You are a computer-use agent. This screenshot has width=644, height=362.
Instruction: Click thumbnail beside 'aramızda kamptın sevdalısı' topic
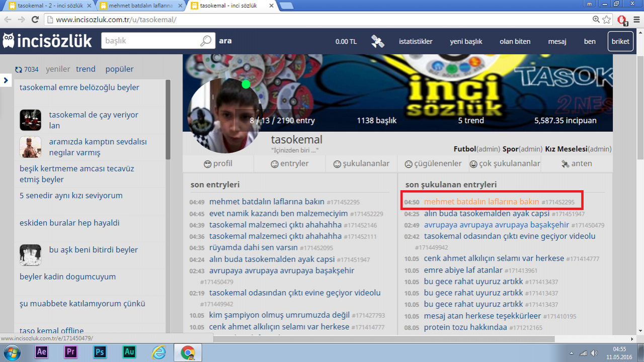(x=30, y=147)
